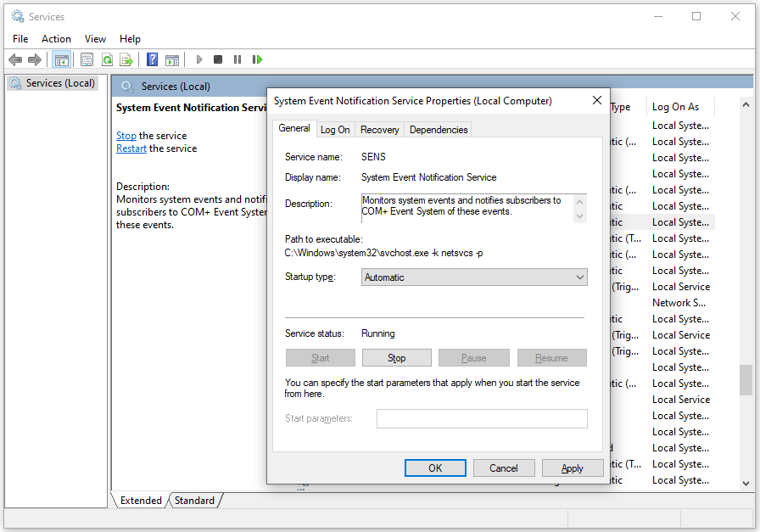
Task: Click the Description text box
Action: pos(473,209)
